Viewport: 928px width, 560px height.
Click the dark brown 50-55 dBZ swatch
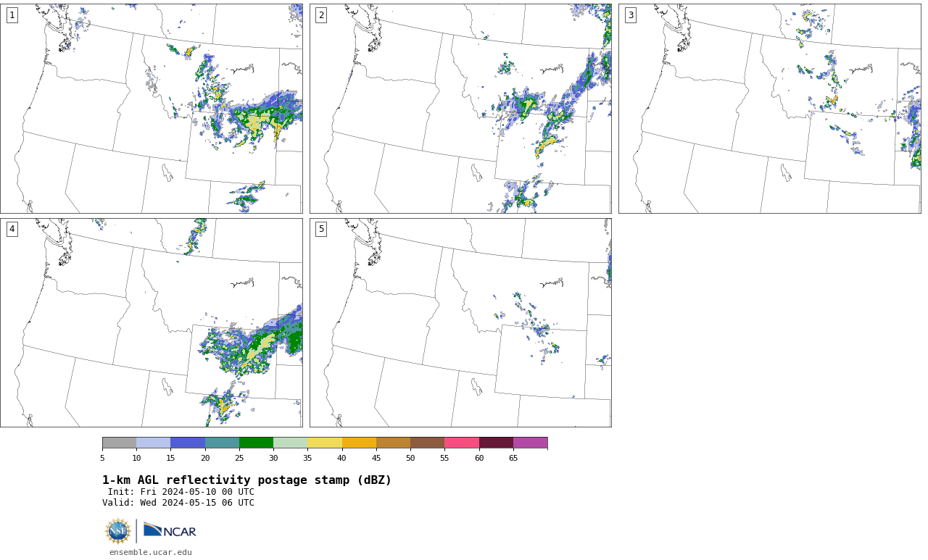tap(428, 443)
